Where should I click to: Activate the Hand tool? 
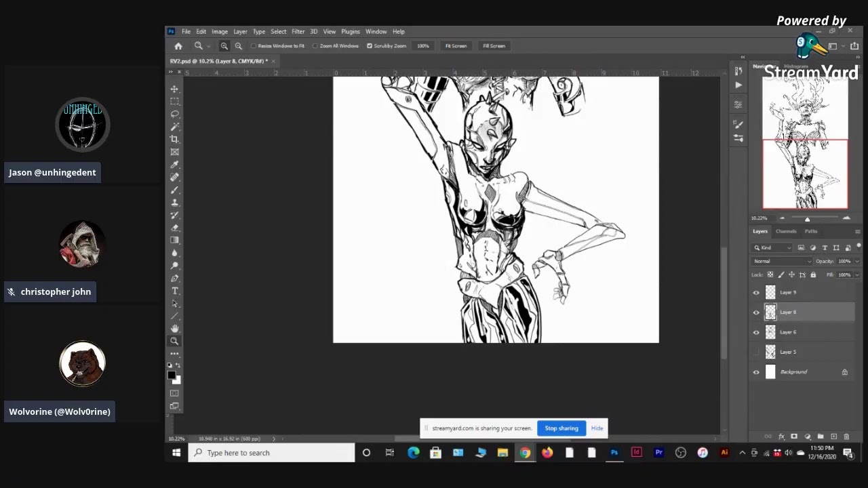174,329
